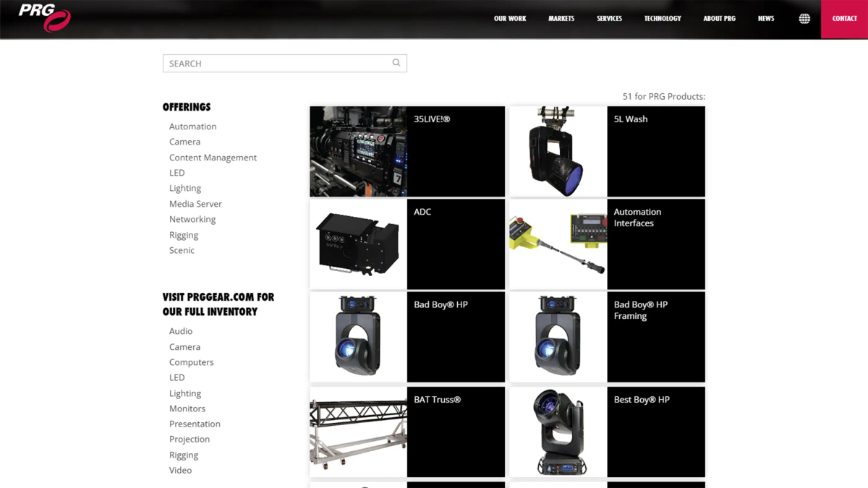Image resolution: width=868 pixels, height=488 pixels.
Task: Filter offerings by Networking
Action: coord(192,219)
